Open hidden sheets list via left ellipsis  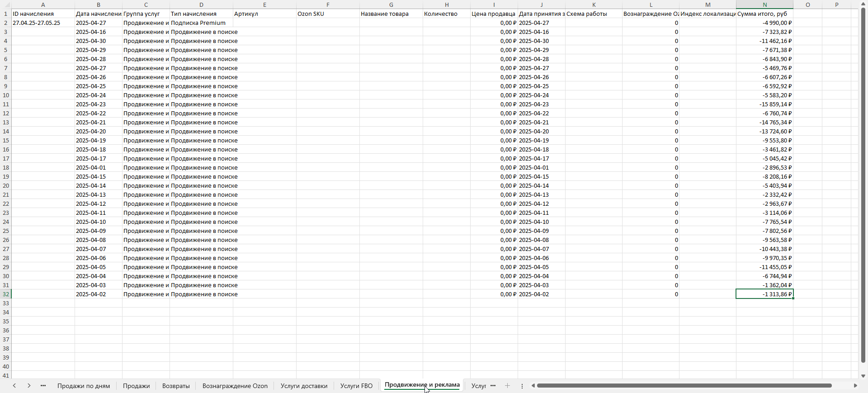tap(43, 386)
